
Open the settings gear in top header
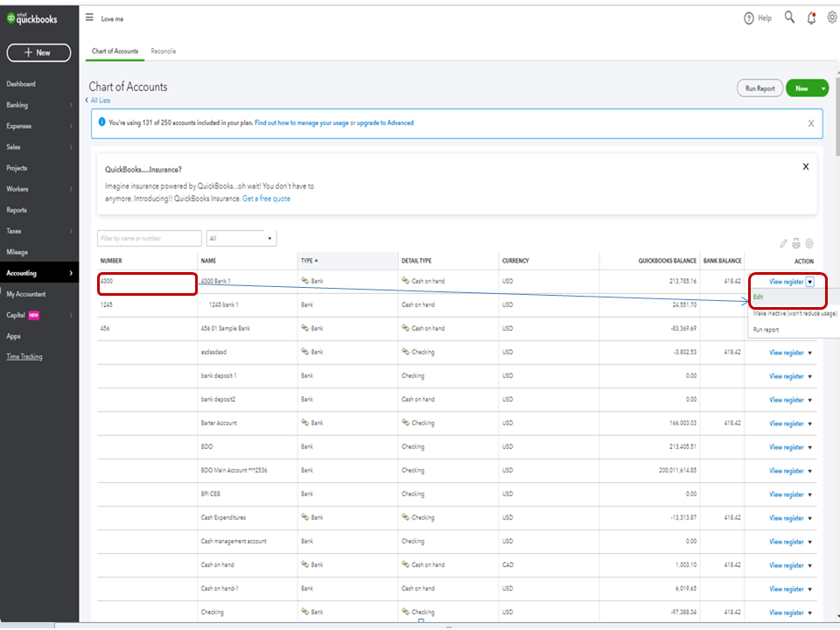[832, 17]
